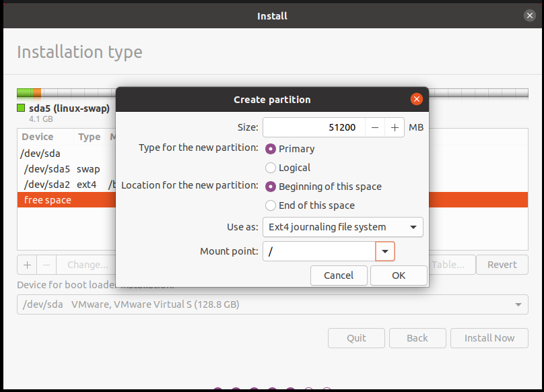Select the Logical partition type
The image size is (544, 392).
271,168
